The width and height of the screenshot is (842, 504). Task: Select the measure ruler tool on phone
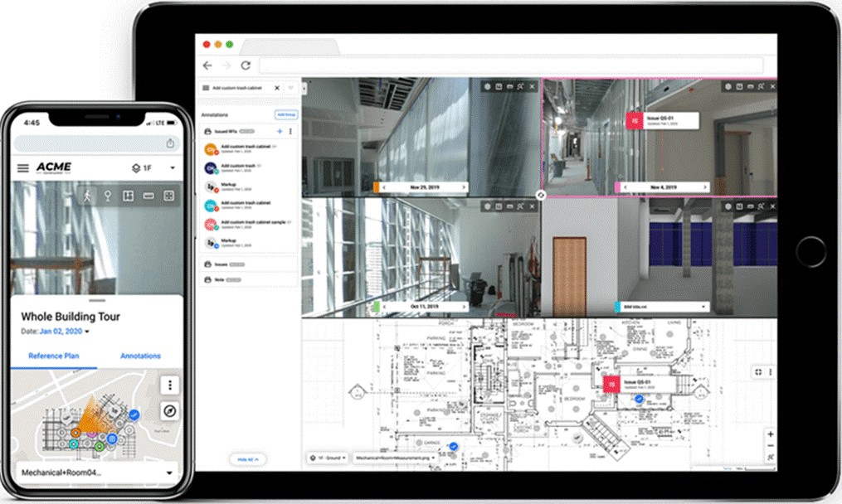148,196
